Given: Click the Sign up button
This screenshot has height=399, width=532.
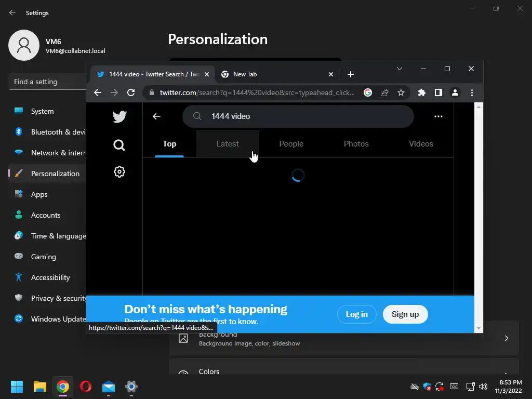Looking at the screenshot, I should [405, 314].
